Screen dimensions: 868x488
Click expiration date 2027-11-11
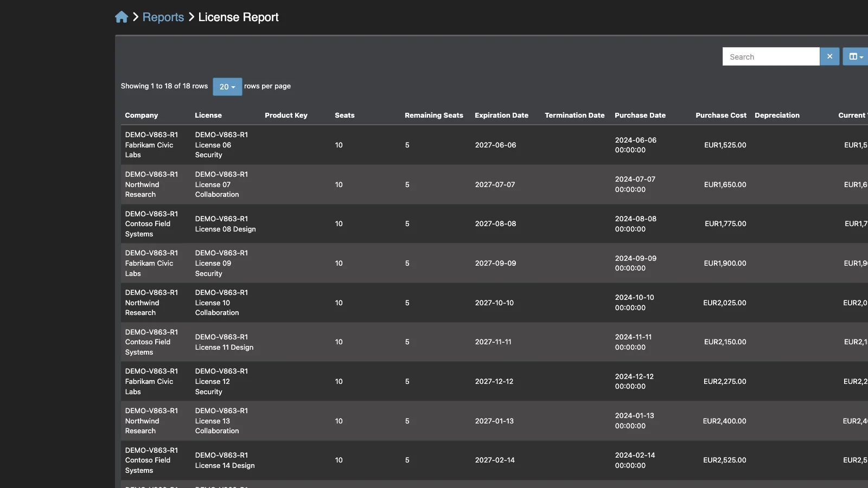click(x=493, y=342)
